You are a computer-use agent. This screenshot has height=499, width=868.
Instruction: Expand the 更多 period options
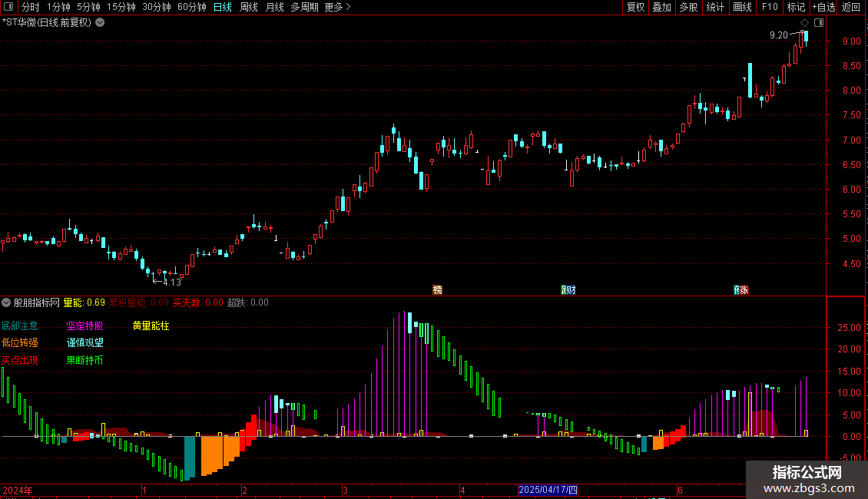[338, 7]
